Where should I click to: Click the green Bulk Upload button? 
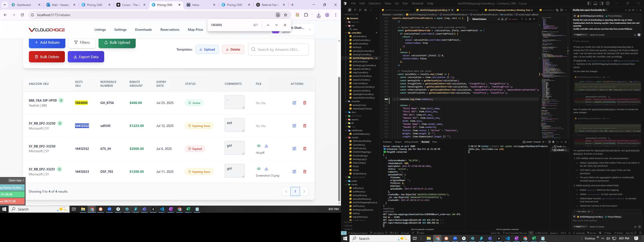[117, 42]
